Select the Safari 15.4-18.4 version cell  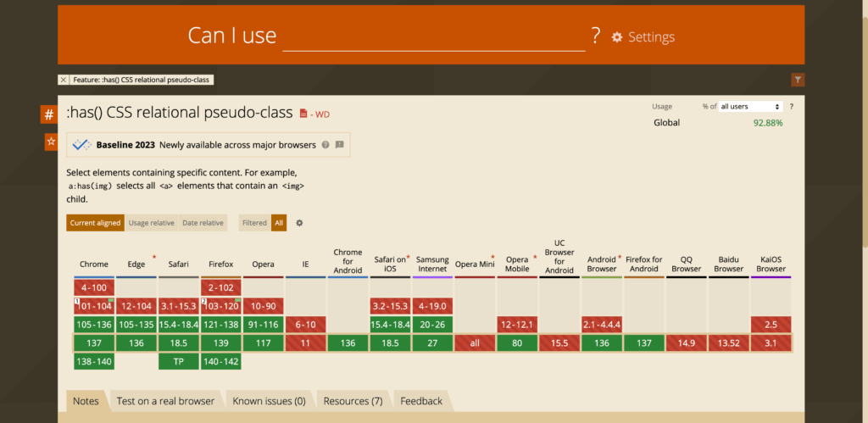(x=178, y=325)
